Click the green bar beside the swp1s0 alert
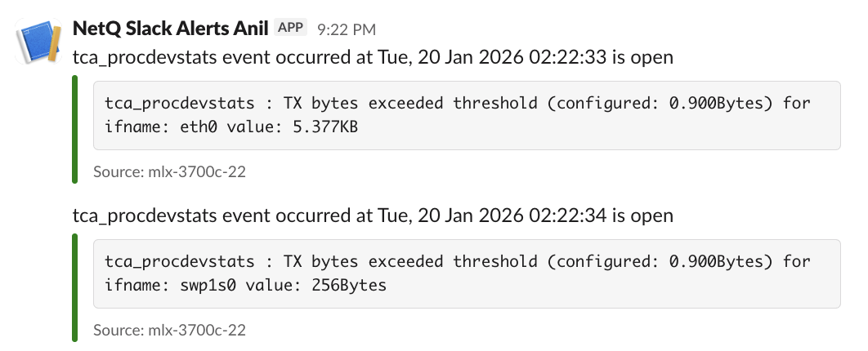This screenshot has width=868, height=351. 75,287
